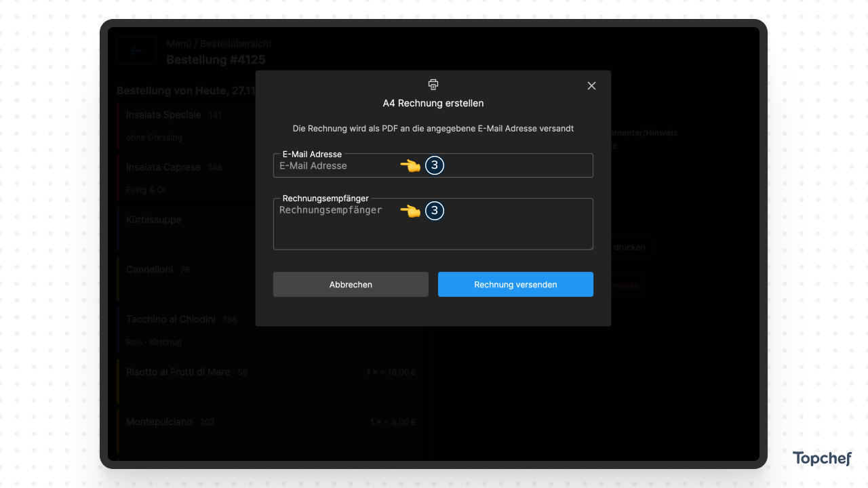Click the Topchef logo
The image size is (868, 488).
coord(822,459)
